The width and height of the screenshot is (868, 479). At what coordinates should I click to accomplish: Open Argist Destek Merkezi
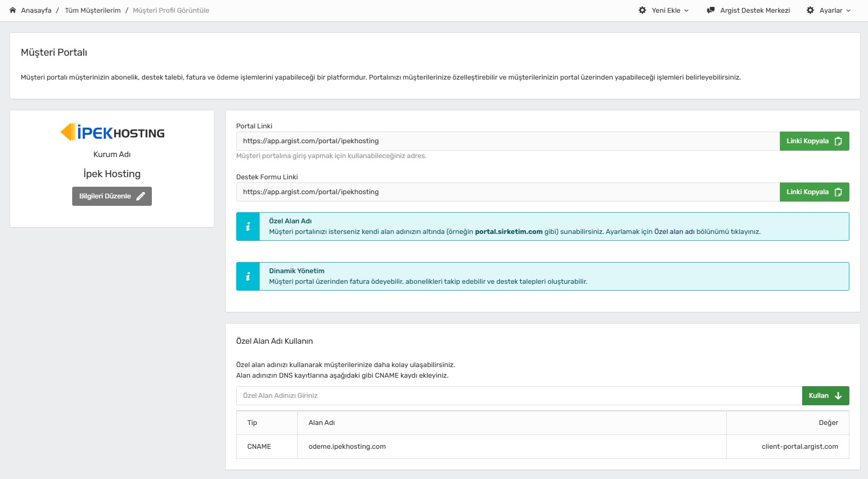(754, 10)
